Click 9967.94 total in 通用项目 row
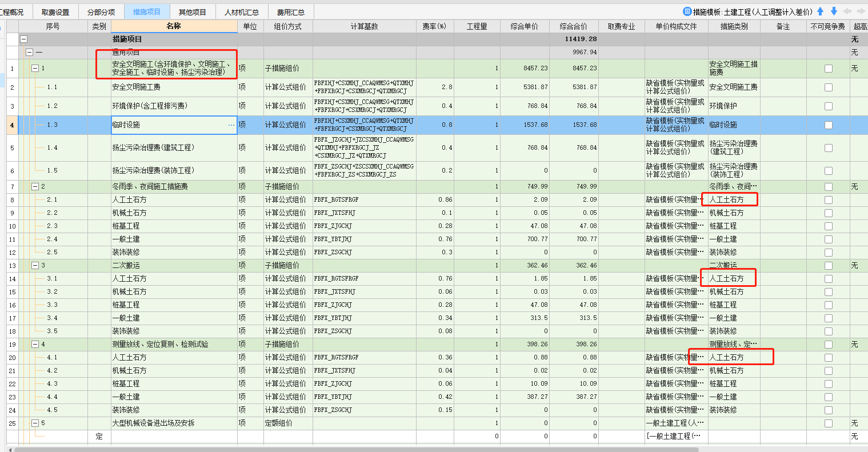The width and height of the screenshot is (868, 452). coord(574,53)
